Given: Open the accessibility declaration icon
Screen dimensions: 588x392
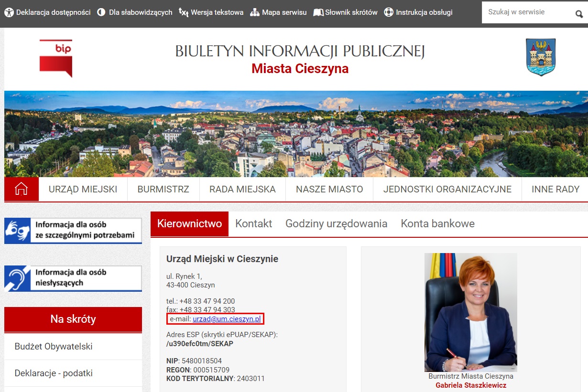Looking at the screenshot, I should click(x=10, y=12).
